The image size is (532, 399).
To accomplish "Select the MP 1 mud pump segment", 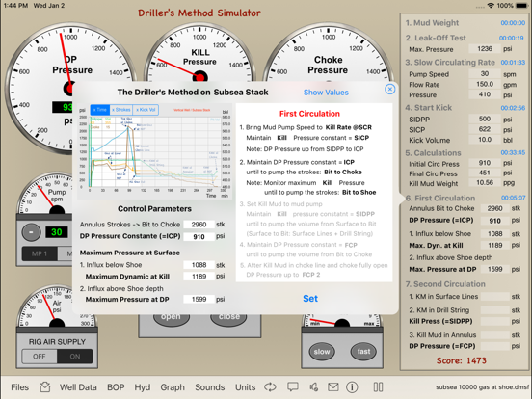I will coord(39,253).
